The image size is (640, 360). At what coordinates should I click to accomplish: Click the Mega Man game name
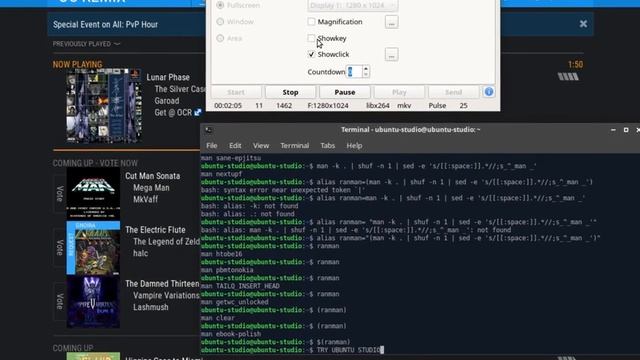point(151,188)
